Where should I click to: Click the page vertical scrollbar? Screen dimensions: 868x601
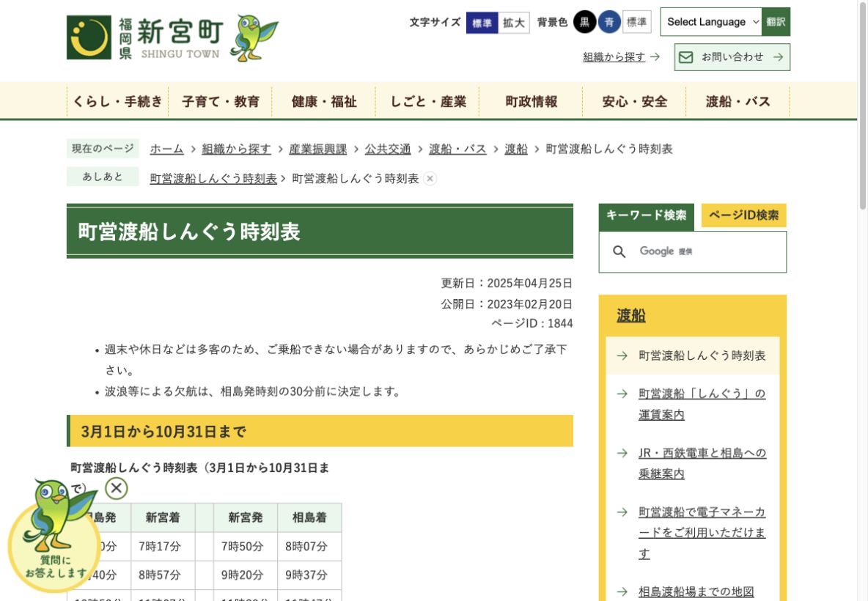coord(862,105)
